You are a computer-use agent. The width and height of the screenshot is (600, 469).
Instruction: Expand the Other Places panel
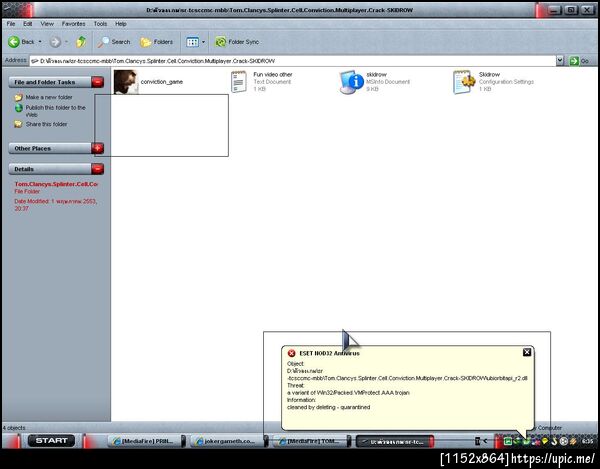point(97,148)
